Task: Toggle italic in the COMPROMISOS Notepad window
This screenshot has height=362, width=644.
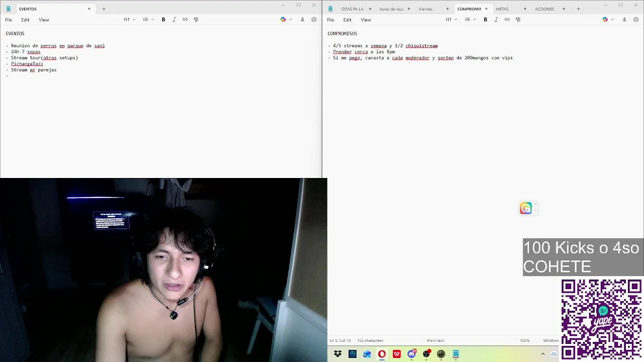Action: point(496,20)
